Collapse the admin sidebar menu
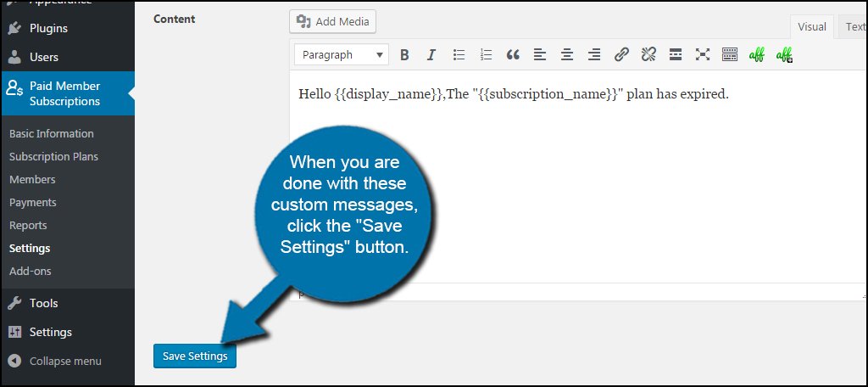868x387 pixels. 67,361
